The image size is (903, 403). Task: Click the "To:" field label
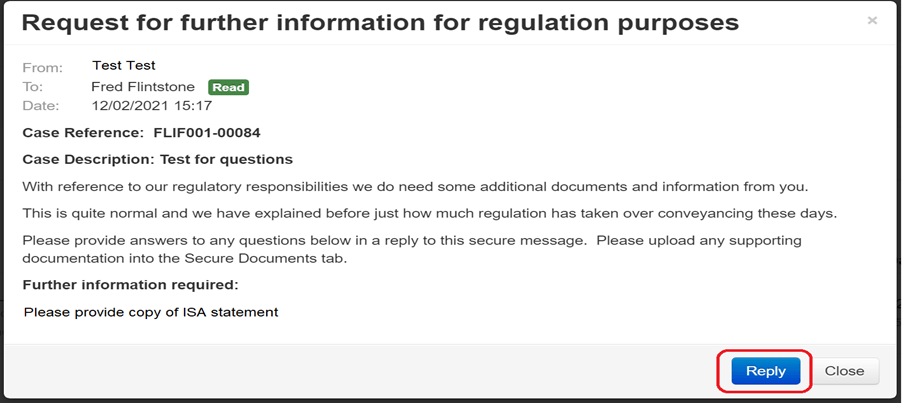tap(32, 87)
